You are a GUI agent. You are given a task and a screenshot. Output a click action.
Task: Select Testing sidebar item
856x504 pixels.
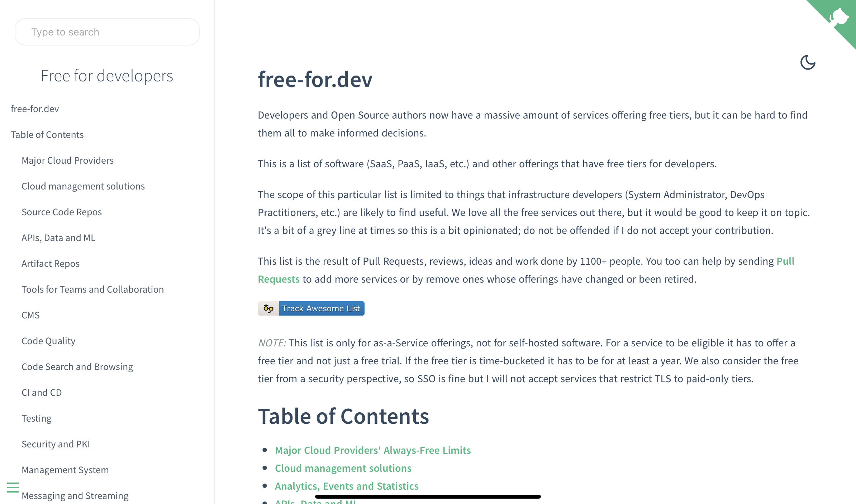36,418
